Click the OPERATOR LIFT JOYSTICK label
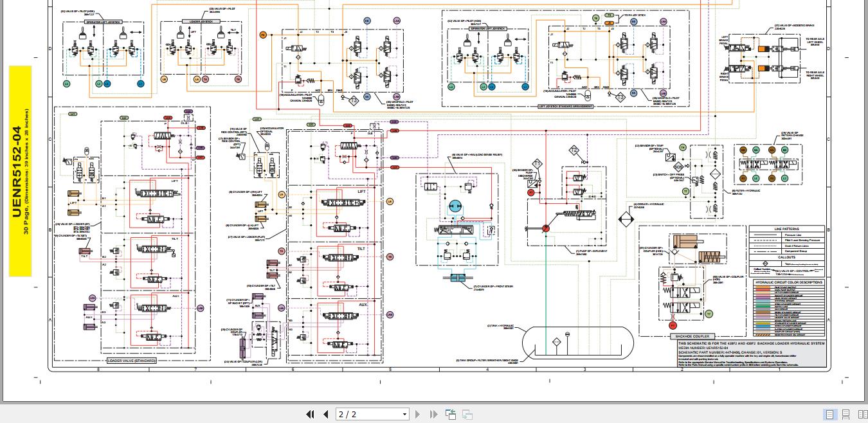868x423 pixels. [x=103, y=21]
